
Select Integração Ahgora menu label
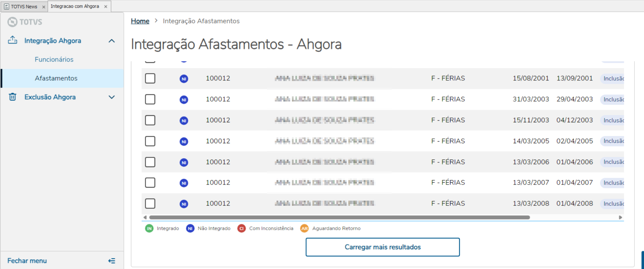(x=53, y=41)
